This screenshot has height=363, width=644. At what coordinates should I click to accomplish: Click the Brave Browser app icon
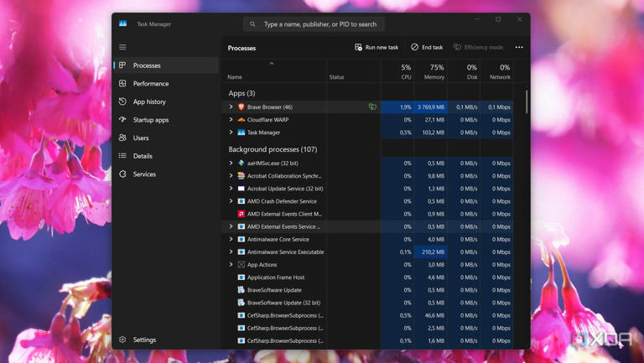(241, 107)
